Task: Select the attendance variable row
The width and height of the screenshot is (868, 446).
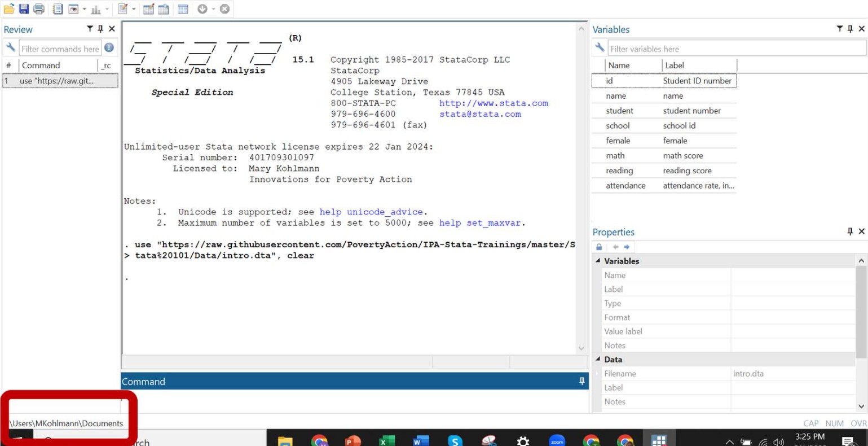Action: click(x=664, y=185)
